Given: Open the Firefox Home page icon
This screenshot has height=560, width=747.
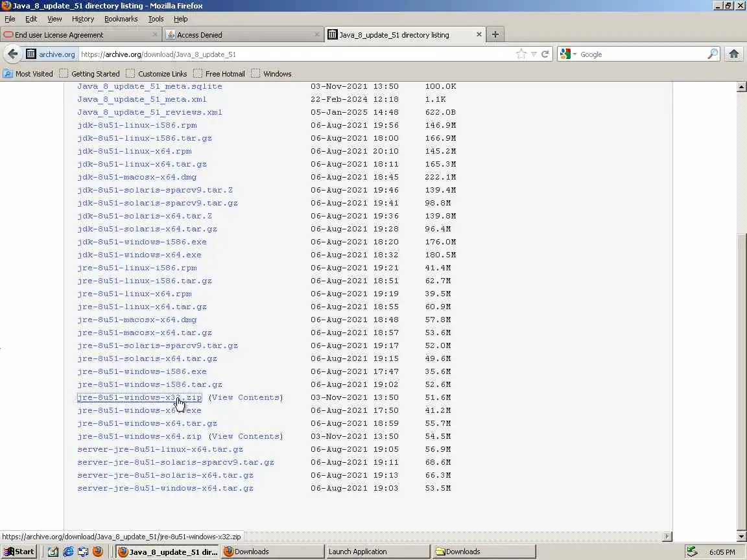Looking at the screenshot, I should (733, 54).
